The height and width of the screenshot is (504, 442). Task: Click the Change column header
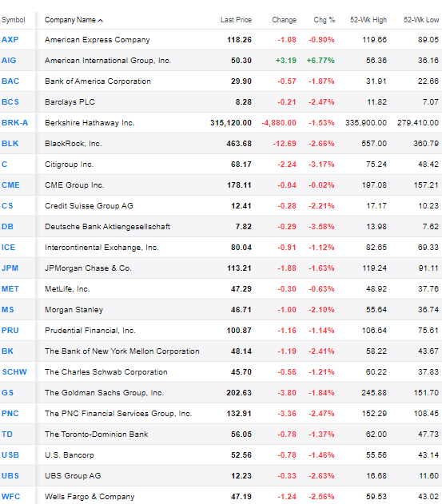click(x=284, y=20)
